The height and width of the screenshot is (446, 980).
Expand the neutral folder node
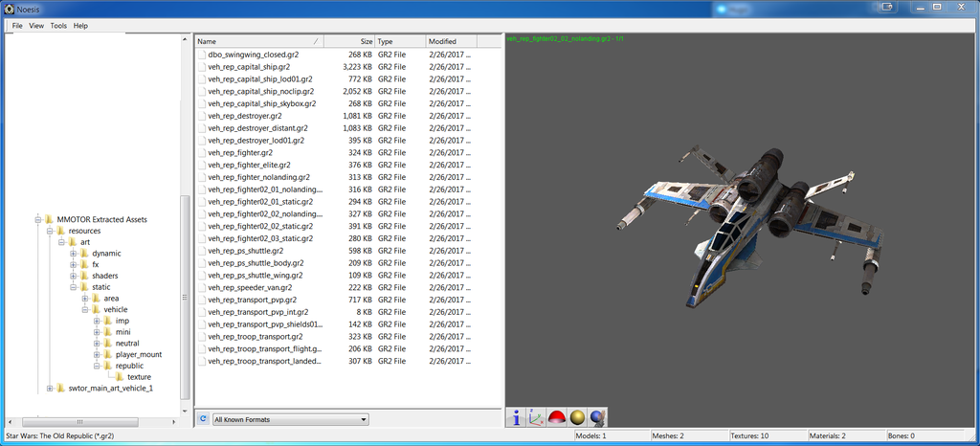[x=97, y=343]
